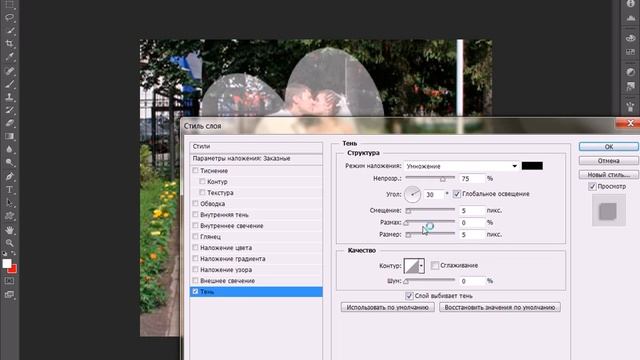
Task: Open the Color palette panel icon
Action: pyautogui.click(x=631, y=38)
